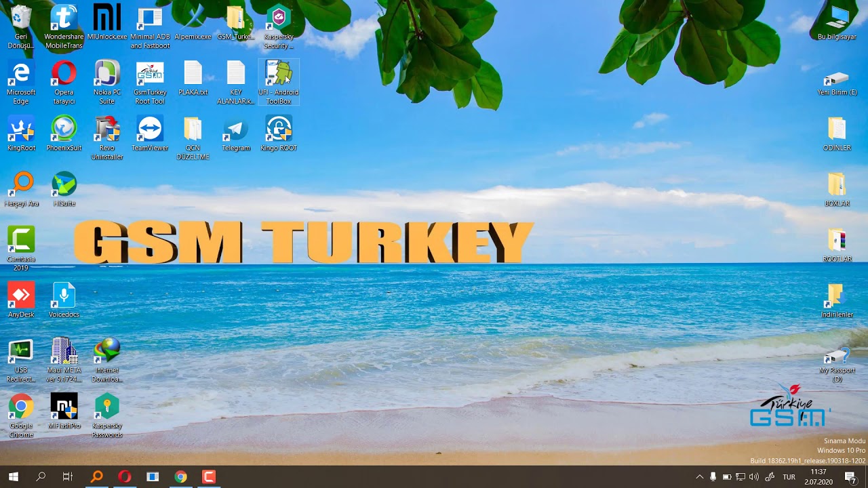The width and height of the screenshot is (868, 488).
Task: Launch Herşeyi Ara search shortcut
Action: pyautogui.click(x=21, y=190)
